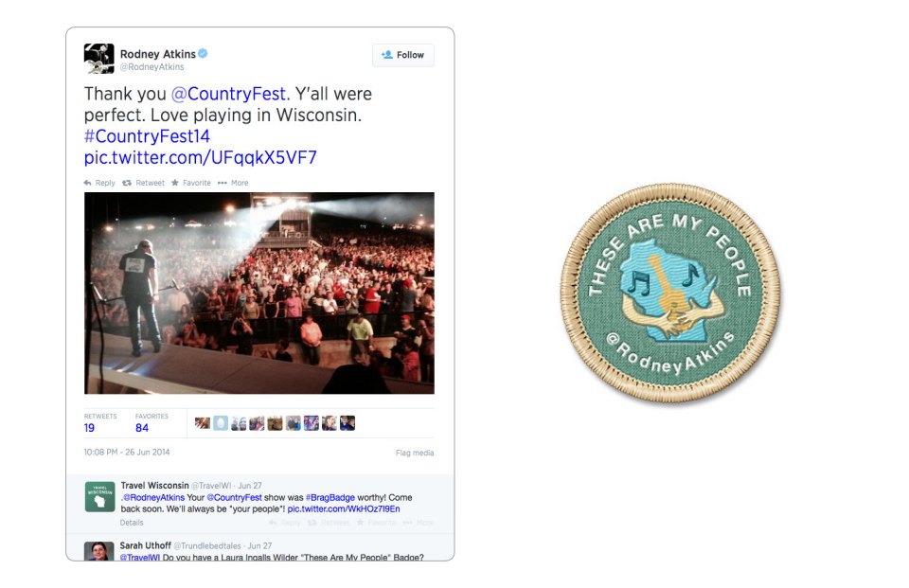Viewport: 909px width, 588px height.
Task: Click first favoriter avatar thumbnail
Action: [203, 423]
